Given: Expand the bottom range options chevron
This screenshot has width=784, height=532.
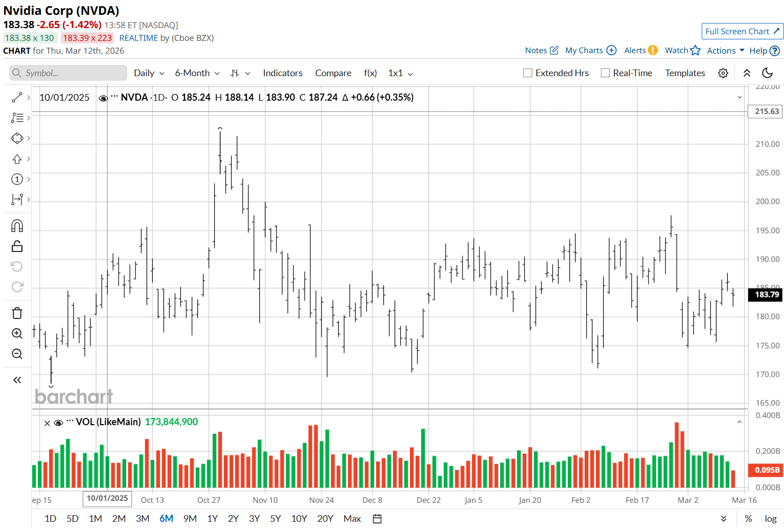Looking at the screenshot, I should 724,519.
